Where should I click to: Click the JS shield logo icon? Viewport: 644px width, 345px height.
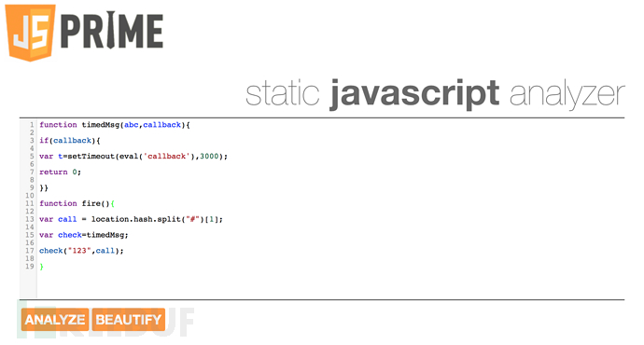tap(31, 33)
